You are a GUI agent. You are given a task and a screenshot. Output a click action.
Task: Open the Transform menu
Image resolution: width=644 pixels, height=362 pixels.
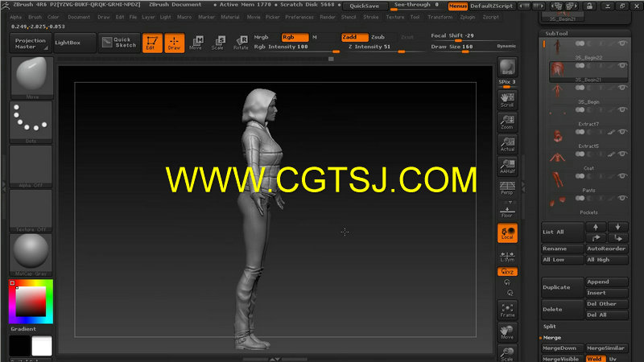[440, 17]
